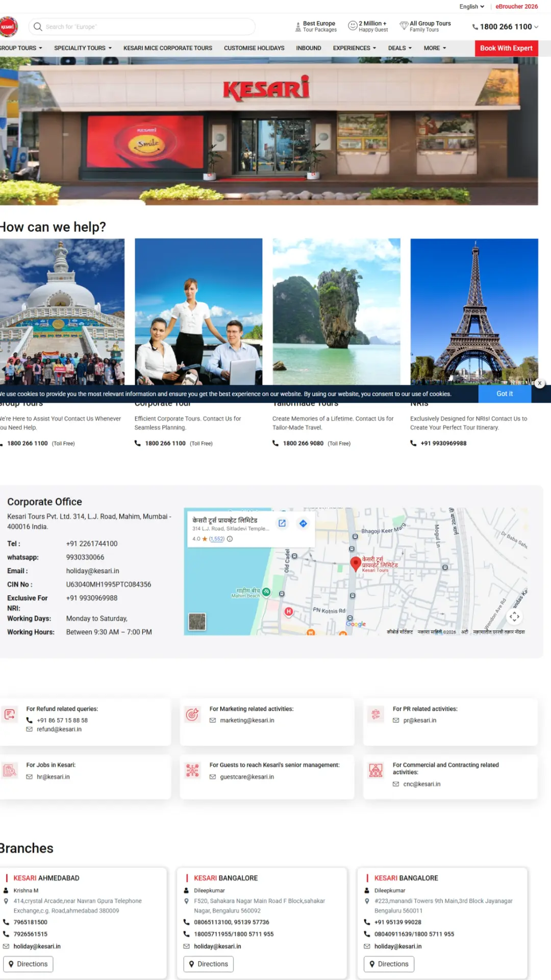The width and height of the screenshot is (551, 980).
Task: Open Directions for Bangalore Sahakara Nagar branch
Action: coord(208,964)
